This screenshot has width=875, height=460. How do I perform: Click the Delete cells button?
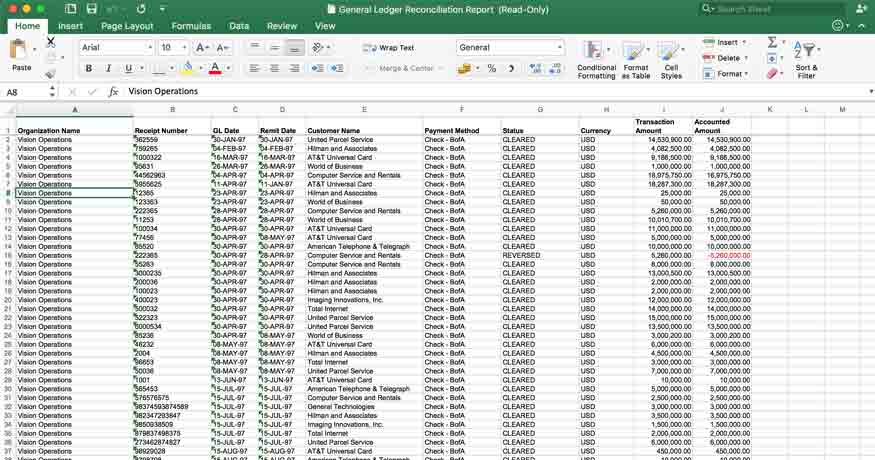(x=723, y=58)
